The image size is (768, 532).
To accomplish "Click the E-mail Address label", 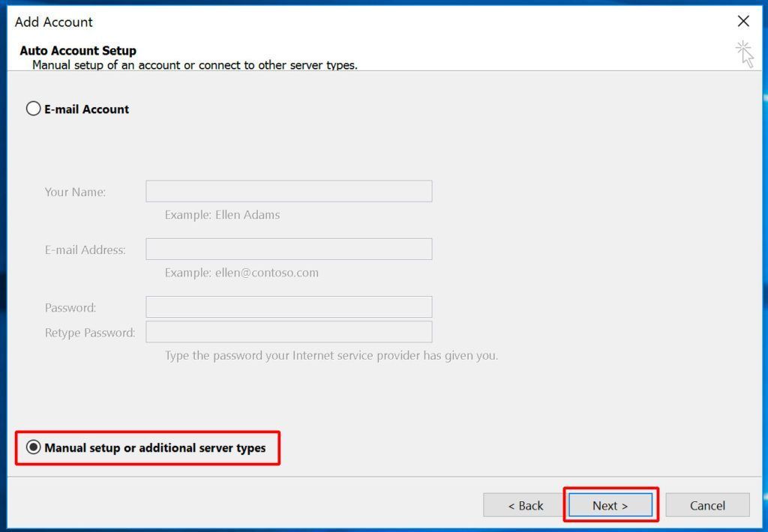I will 85,250.
